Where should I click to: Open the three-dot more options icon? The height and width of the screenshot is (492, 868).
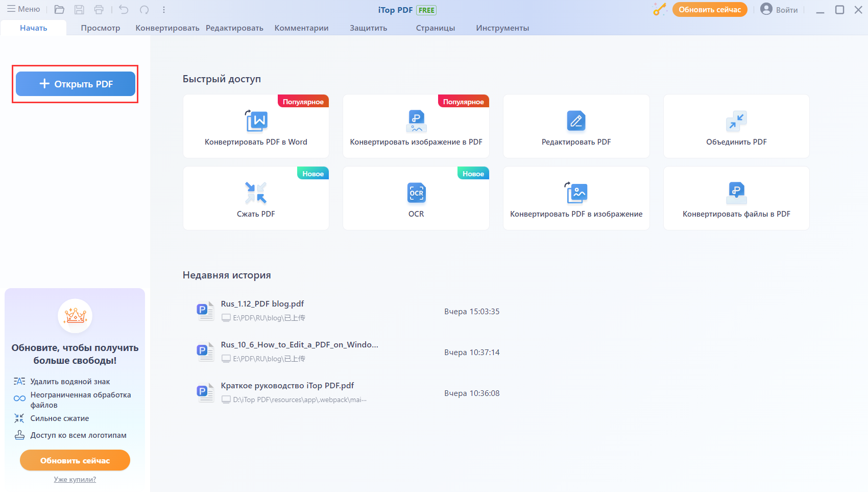pos(163,10)
